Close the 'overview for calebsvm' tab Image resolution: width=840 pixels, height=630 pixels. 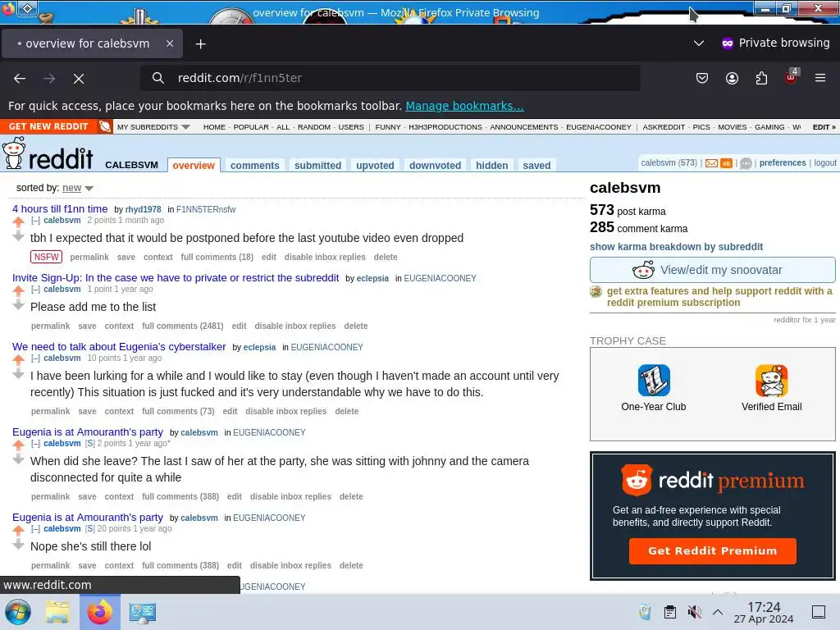[x=170, y=43]
